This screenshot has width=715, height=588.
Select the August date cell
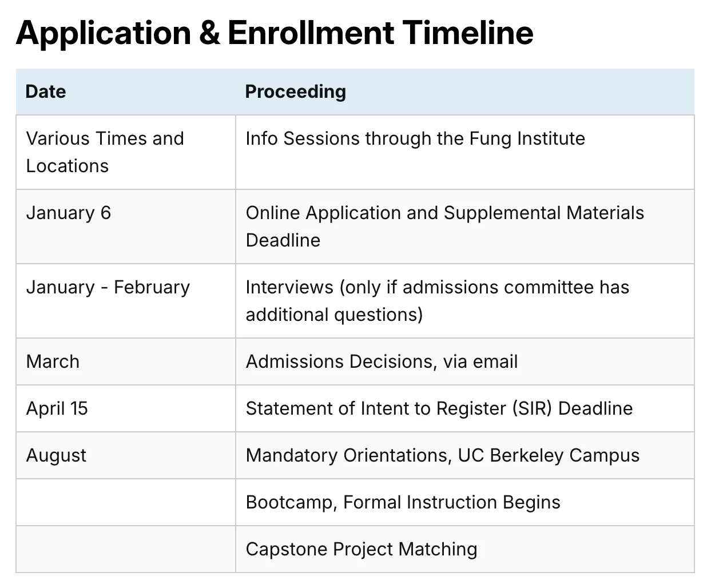(56, 455)
